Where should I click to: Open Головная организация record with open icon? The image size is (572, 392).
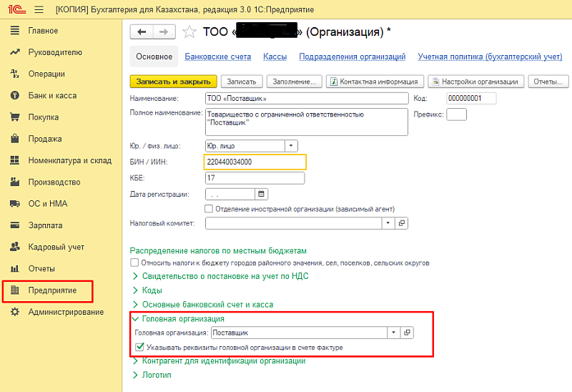406,333
